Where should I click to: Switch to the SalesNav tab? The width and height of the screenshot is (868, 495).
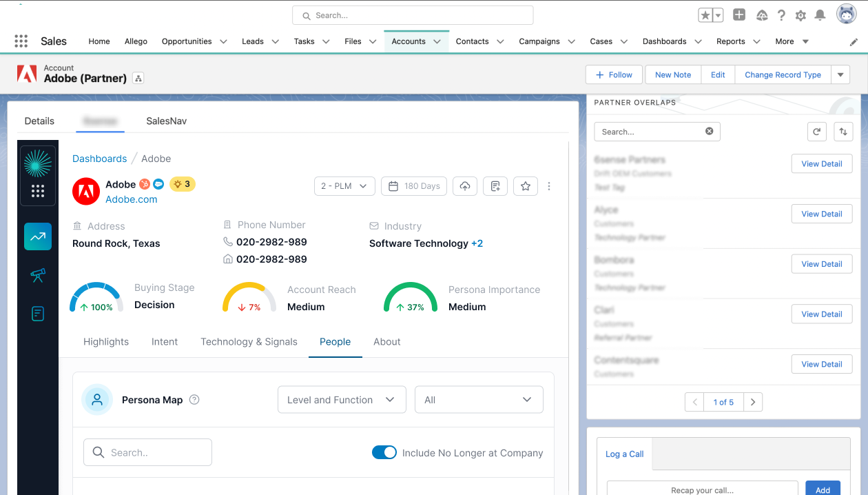tap(166, 121)
